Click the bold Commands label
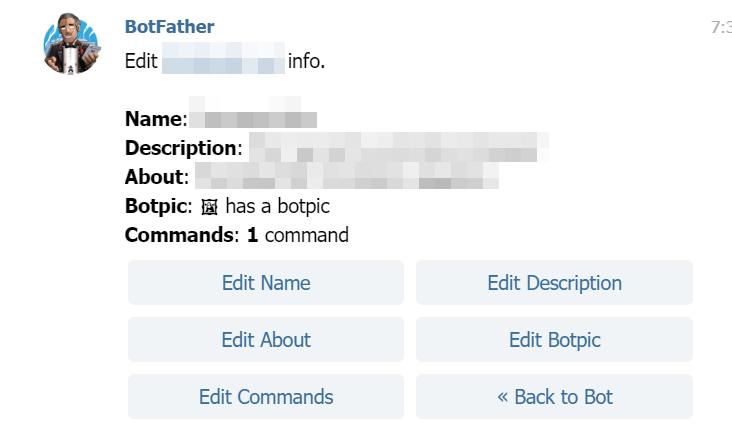The image size is (732, 447). click(179, 236)
